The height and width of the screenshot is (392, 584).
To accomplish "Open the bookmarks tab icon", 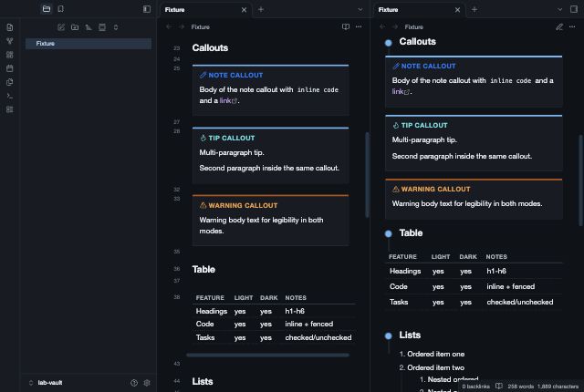I will tap(61, 9).
